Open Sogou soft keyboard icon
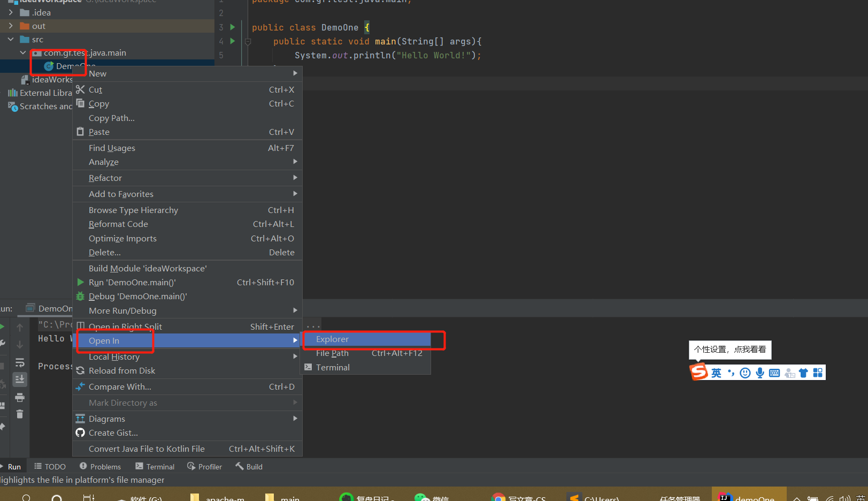This screenshot has width=868, height=501. click(774, 373)
